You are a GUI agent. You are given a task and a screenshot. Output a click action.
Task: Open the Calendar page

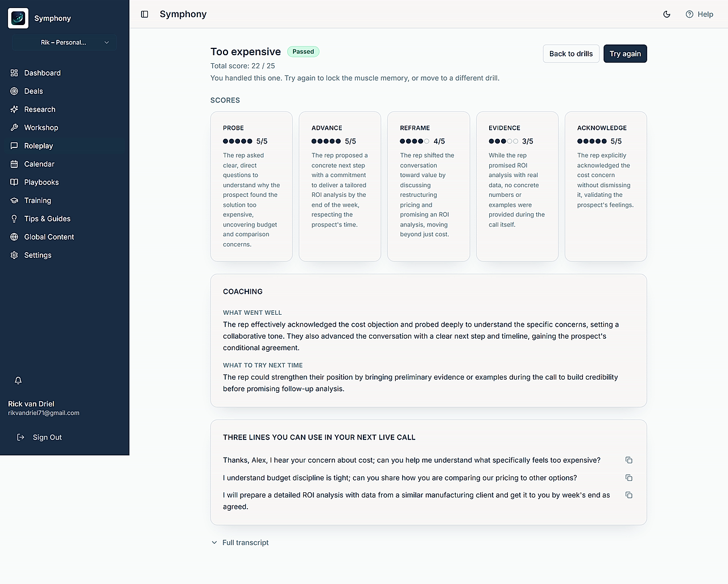[64, 164]
